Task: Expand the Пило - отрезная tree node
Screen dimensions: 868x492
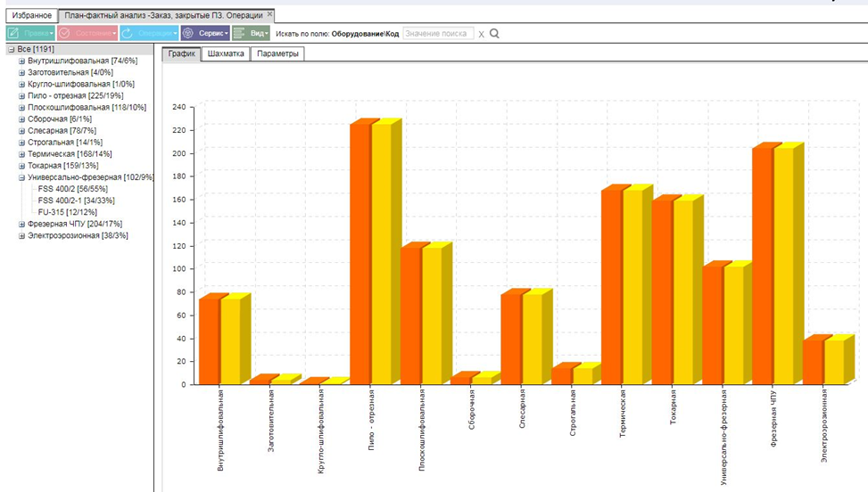Action: [x=21, y=95]
